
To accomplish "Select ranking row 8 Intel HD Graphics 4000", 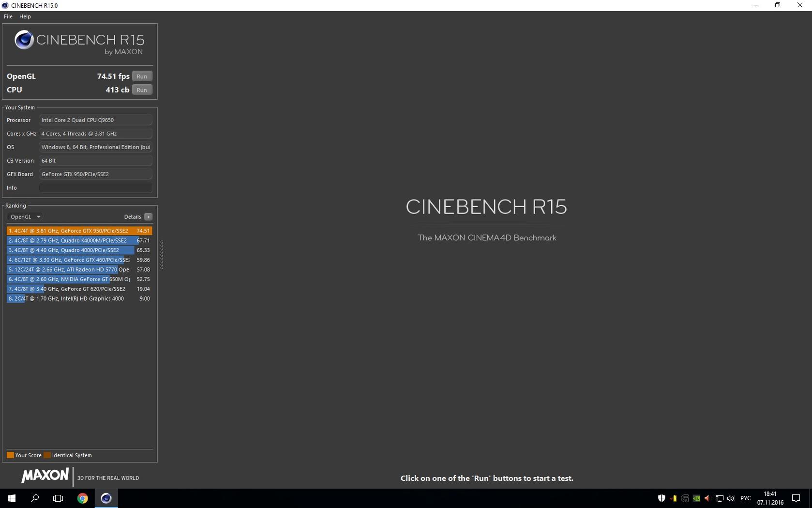I will [79, 298].
